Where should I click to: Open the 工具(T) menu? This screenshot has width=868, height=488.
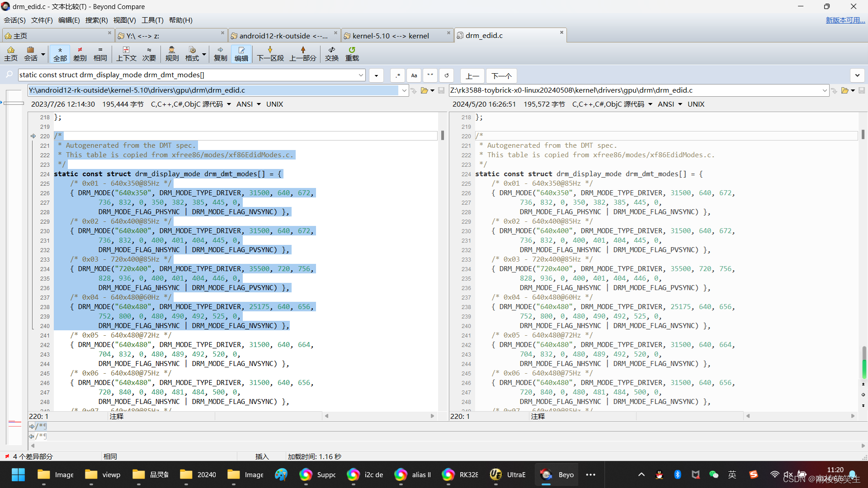[152, 20]
